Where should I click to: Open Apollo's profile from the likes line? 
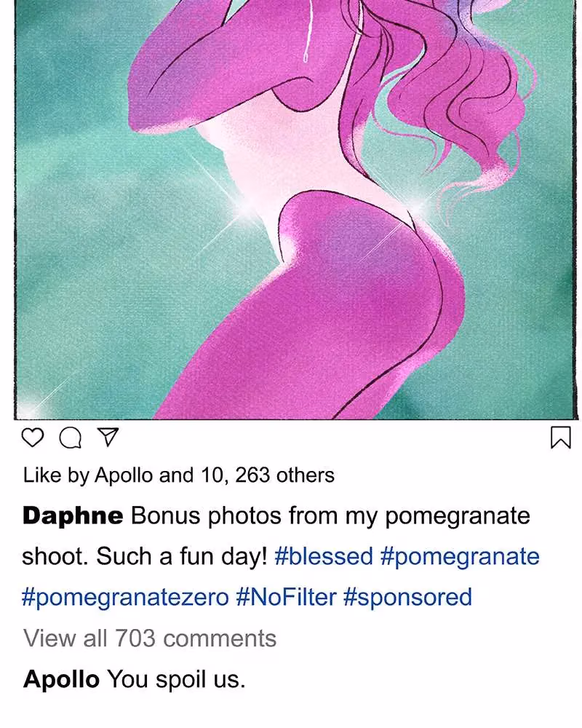coord(124,475)
